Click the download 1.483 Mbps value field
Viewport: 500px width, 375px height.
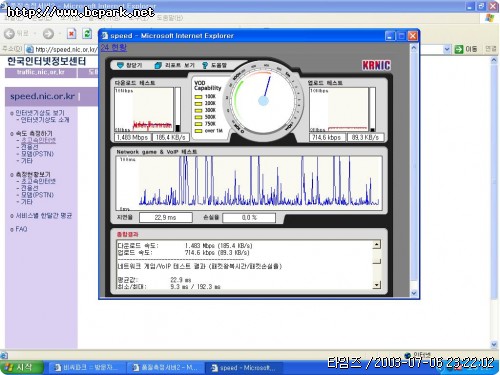click(132, 137)
